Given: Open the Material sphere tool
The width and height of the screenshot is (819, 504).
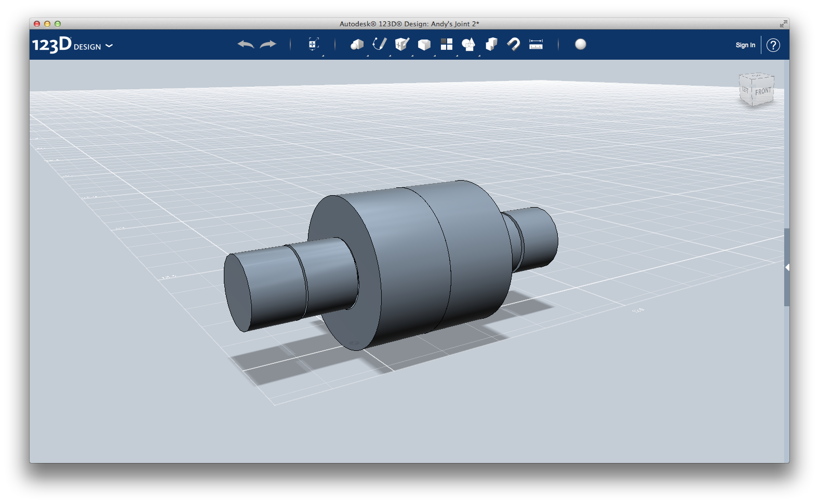Looking at the screenshot, I should click(x=581, y=44).
